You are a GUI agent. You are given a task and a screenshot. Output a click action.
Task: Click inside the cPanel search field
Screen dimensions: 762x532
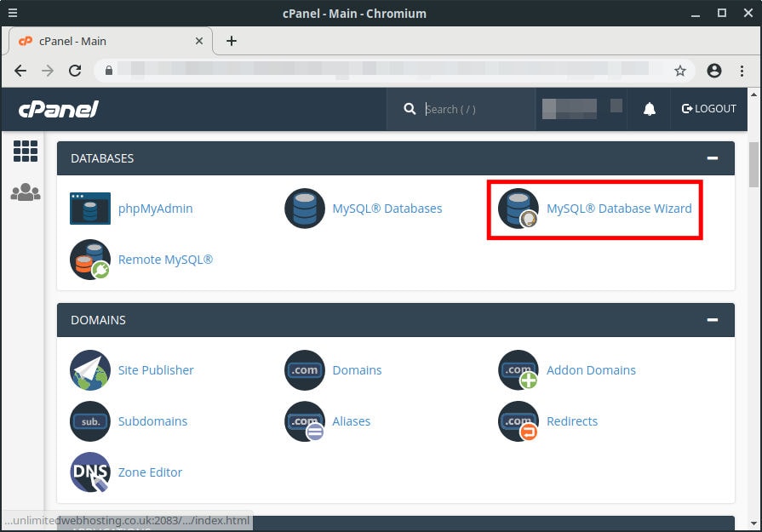coord(464,109)
